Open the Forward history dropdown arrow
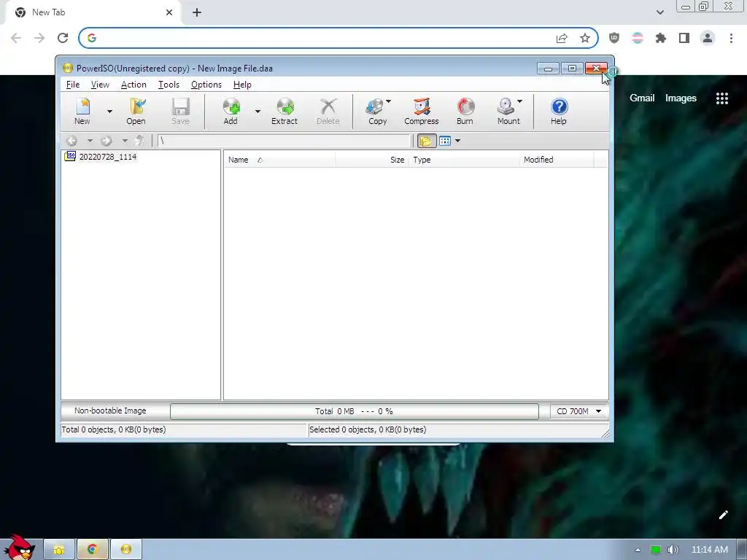The width and height of the screenshot is (747, 560). coord(125,141)
